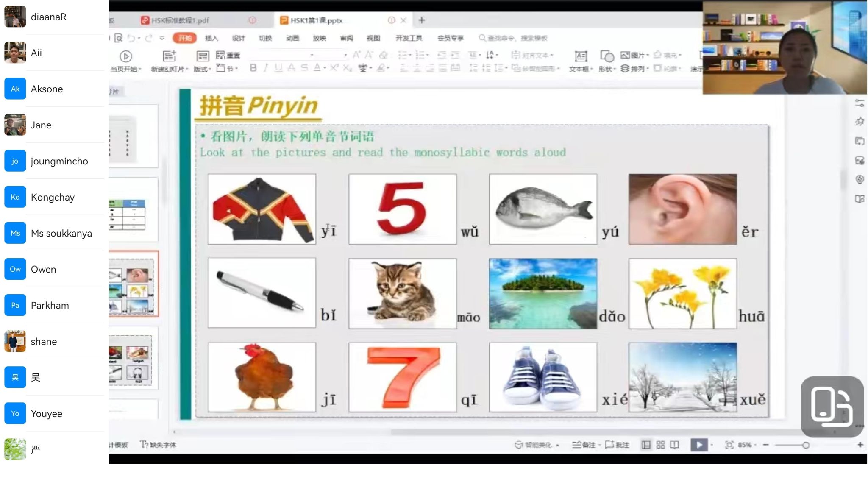
Task: Click the Text Box (文本框) icon
Action: tap(581, 56)
